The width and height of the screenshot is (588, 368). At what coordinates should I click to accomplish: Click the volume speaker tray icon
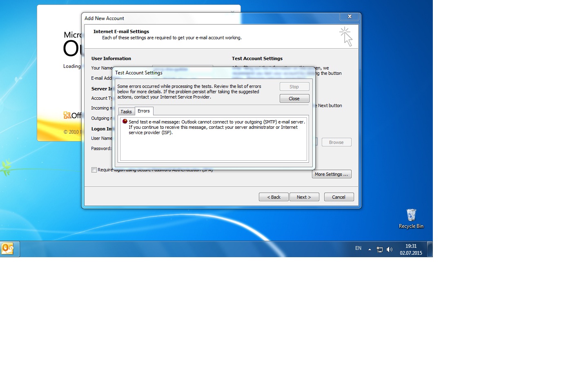pyautogui.click(x=390, y=249)
